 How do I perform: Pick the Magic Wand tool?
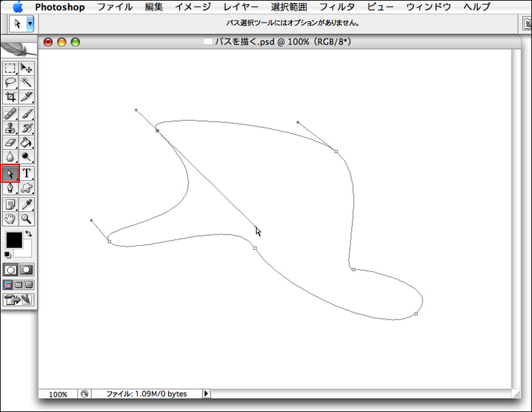tap(27, 82)
